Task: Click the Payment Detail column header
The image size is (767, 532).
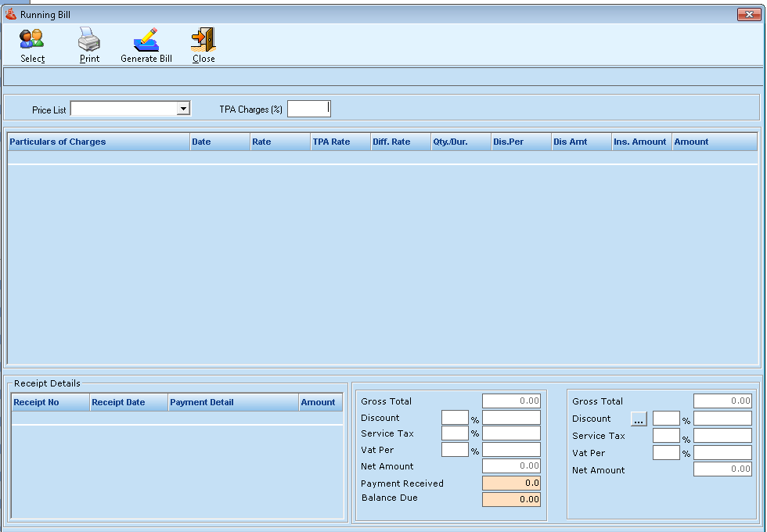Action: coord(232,402)
